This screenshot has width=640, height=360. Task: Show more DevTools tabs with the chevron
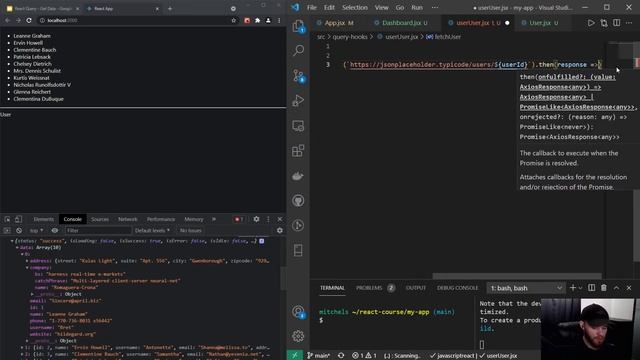[213, 219]
